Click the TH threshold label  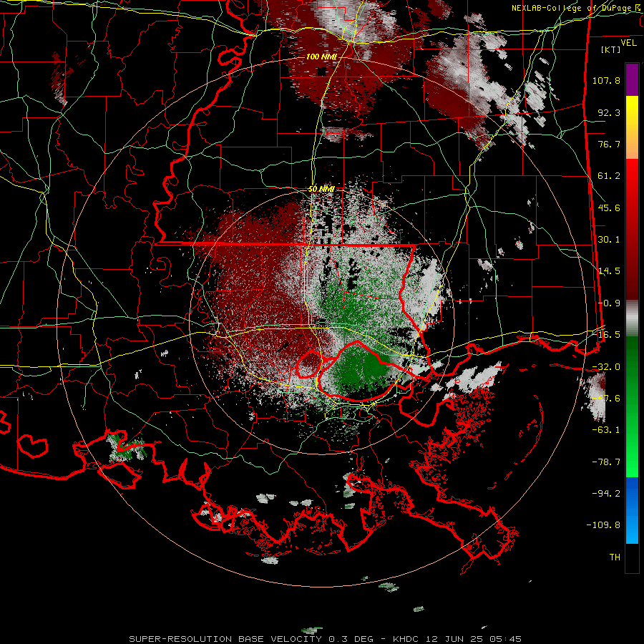pos(615,557)
